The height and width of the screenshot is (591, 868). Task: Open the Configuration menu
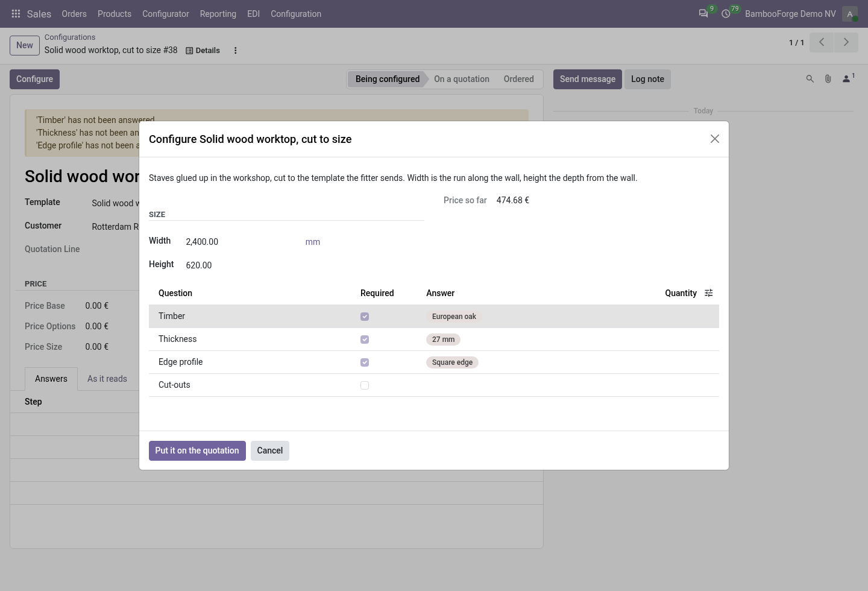pyautogui.click(x=296, y=14)
